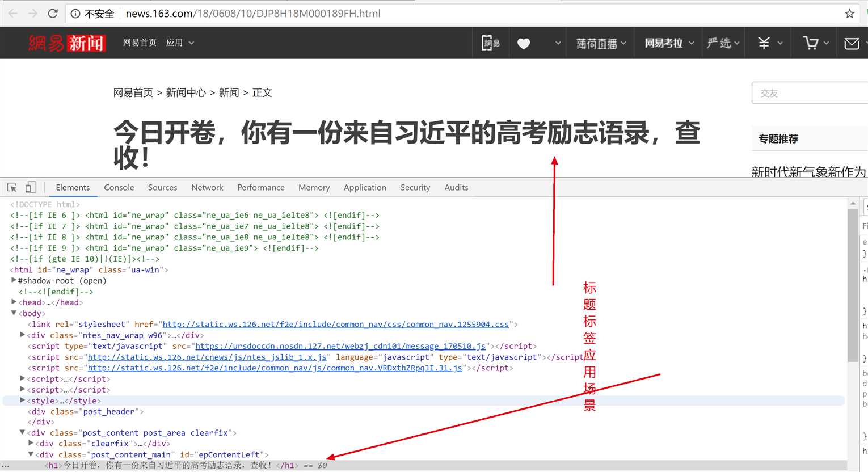Click 新闻中心 breadcrumb link

coord(186,92)
